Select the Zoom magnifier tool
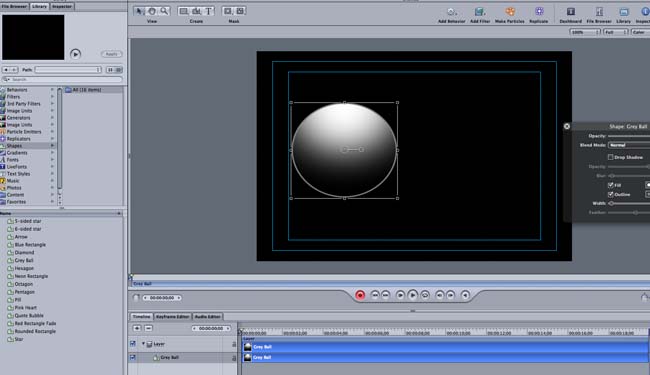Screen dimensions: 650x375 165,11
